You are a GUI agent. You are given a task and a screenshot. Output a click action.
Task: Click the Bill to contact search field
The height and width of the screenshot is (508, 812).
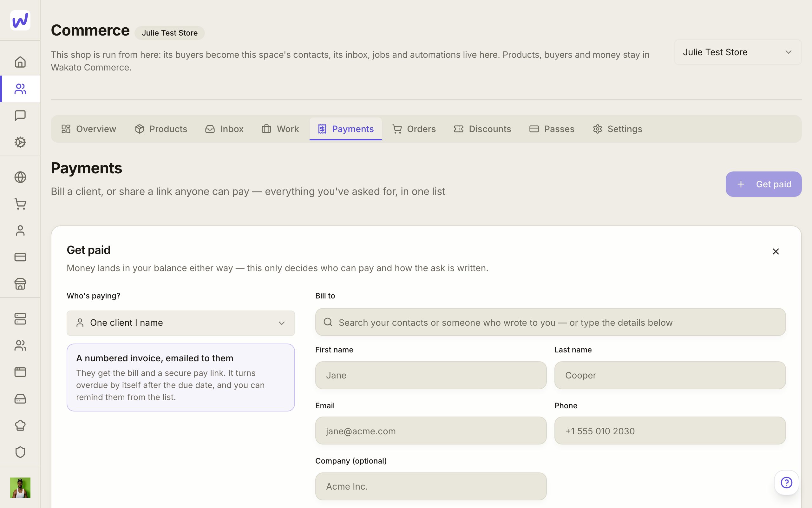(x=550, y=322)
